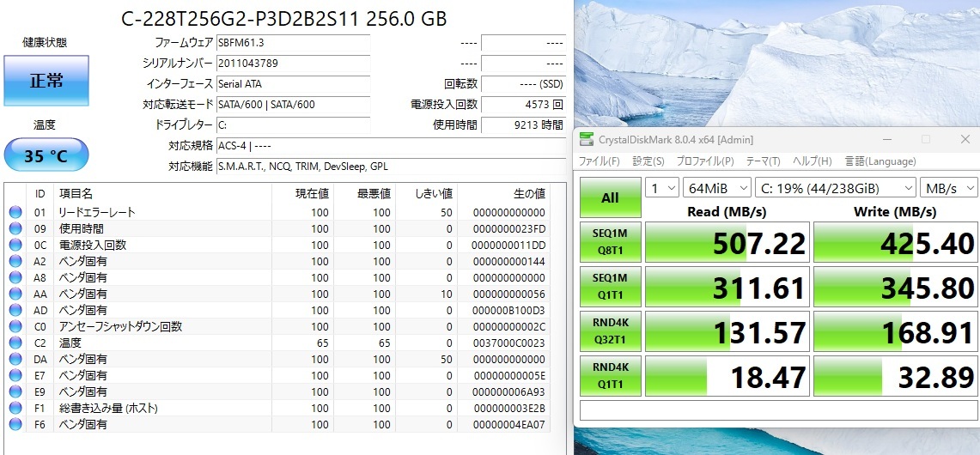Click the 35 °C temperature button
Viewport: 980px width, 455px height.
click(46, 155)
